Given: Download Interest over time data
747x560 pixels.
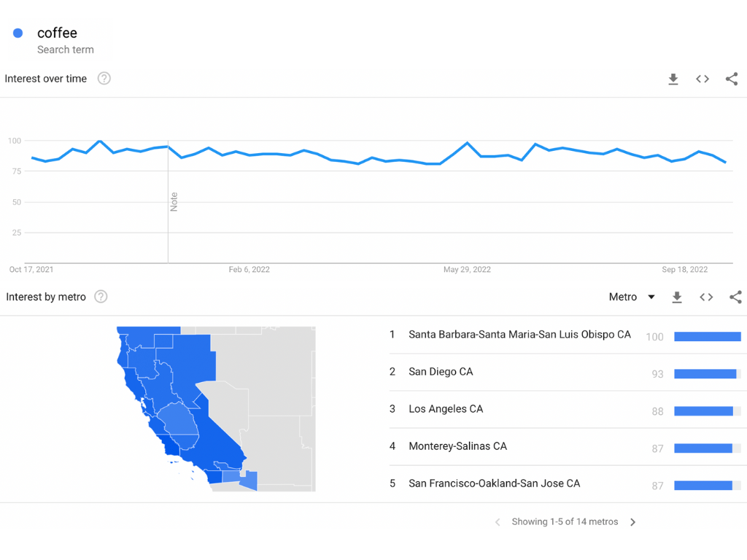Looking at the screenshot, I should tap(673, 79).
